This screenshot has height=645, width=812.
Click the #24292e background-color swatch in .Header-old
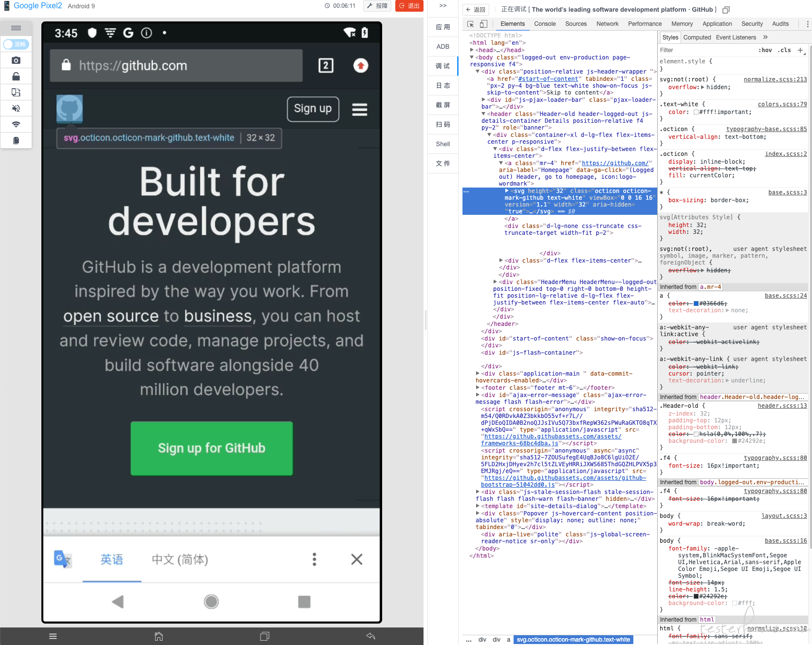pos(735,441)
